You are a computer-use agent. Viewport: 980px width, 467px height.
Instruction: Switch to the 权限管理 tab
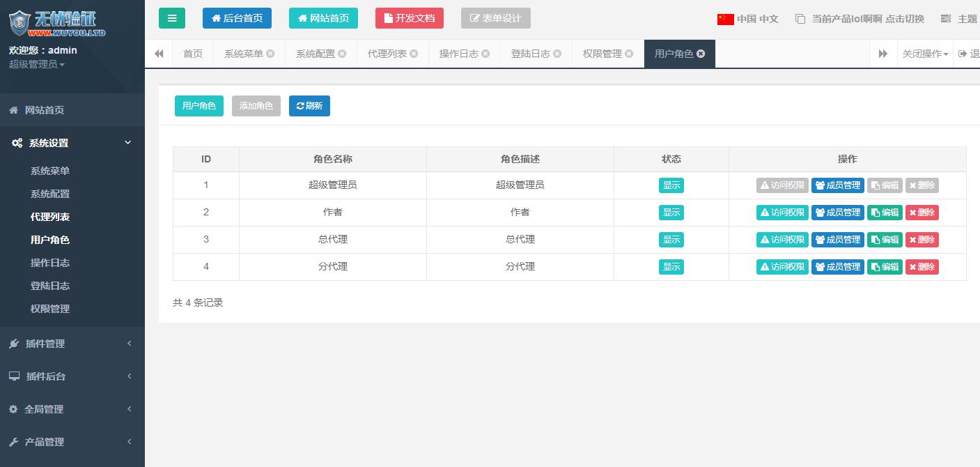point(602,54)
